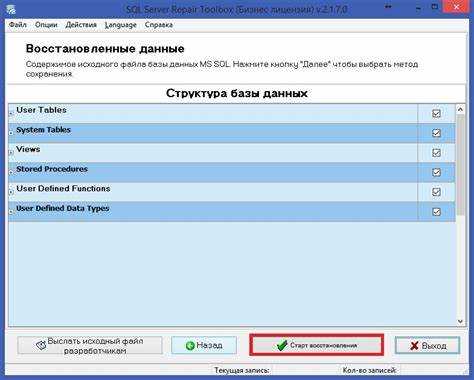Toggle the Stored Procedures checkbox

pos(436,172)
